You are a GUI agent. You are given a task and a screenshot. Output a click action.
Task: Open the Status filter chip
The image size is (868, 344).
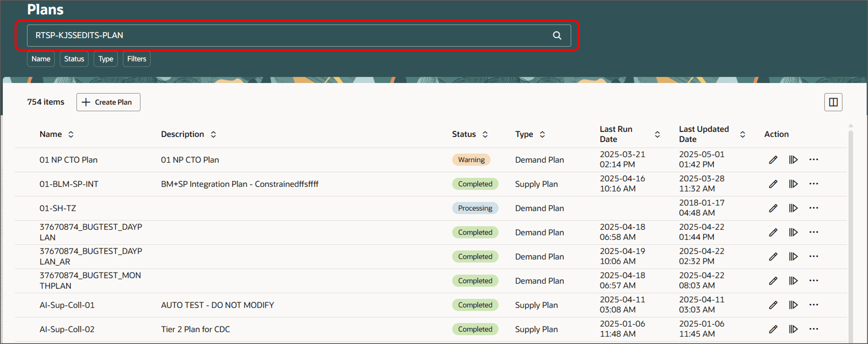(74, 59)
